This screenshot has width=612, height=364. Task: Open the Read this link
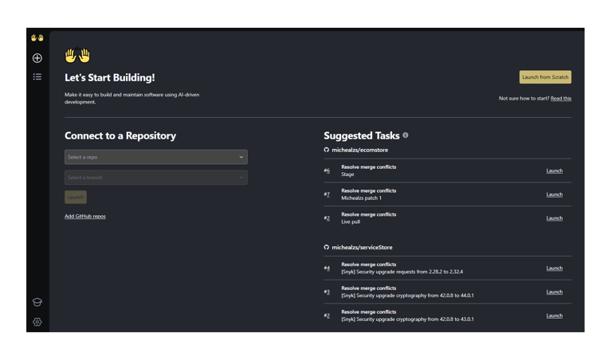click(561, 99)
